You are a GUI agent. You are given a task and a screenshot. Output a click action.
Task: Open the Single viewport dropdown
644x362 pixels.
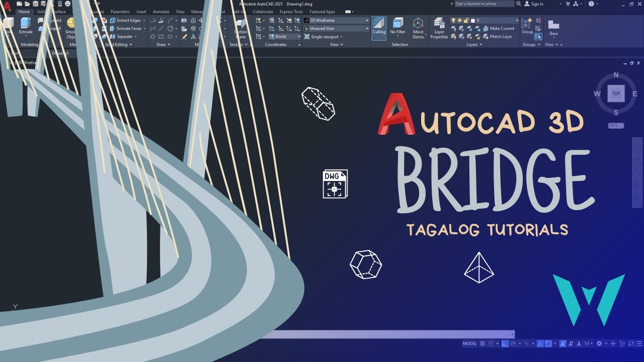pos(323,37)
